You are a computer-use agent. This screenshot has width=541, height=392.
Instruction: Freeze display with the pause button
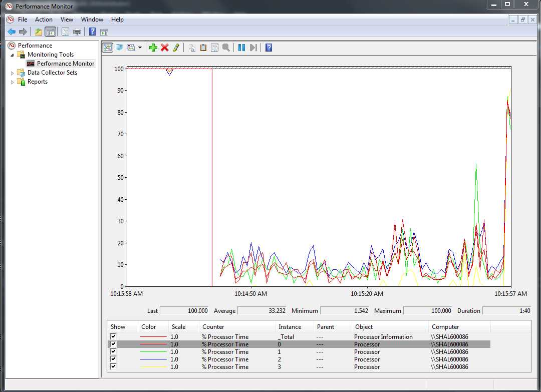click(x=241, y=48)
